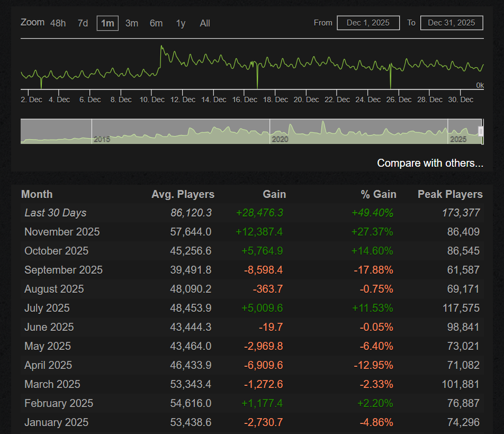Click the Peak Players column header
The image size is (504, 434).
pos(450,194)
